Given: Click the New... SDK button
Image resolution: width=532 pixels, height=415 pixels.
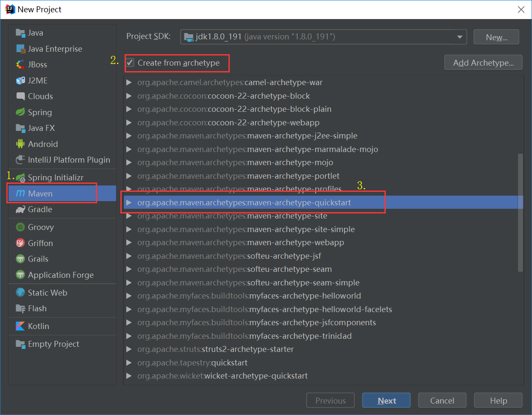Looking at the screenshot, I should 496,37.
